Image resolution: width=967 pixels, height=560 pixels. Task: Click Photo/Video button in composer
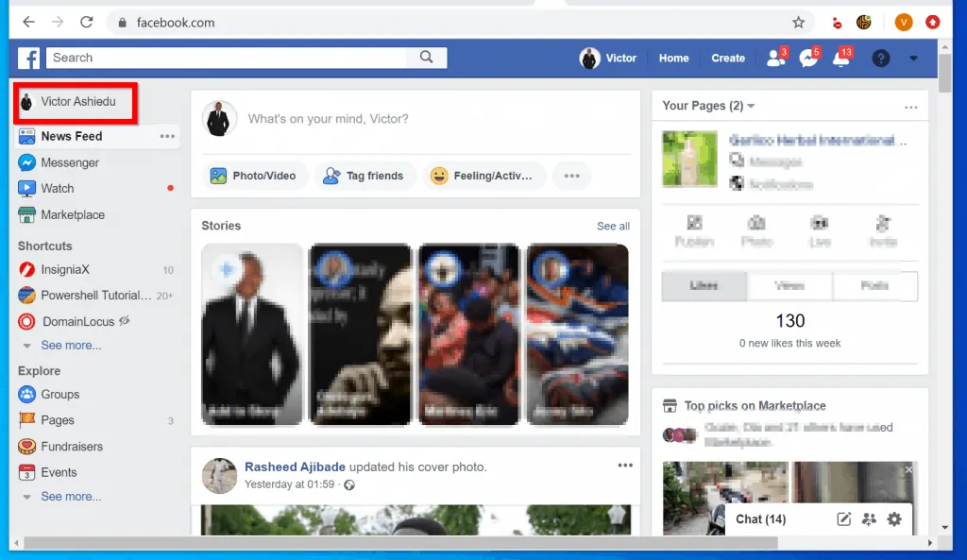pos(254,176)
